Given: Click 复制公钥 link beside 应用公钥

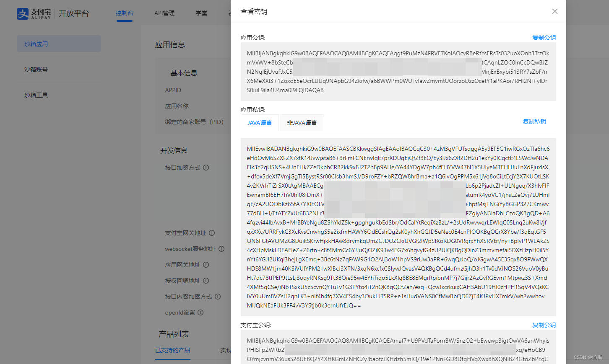Looking at the screenshot, I should [544, 38].
